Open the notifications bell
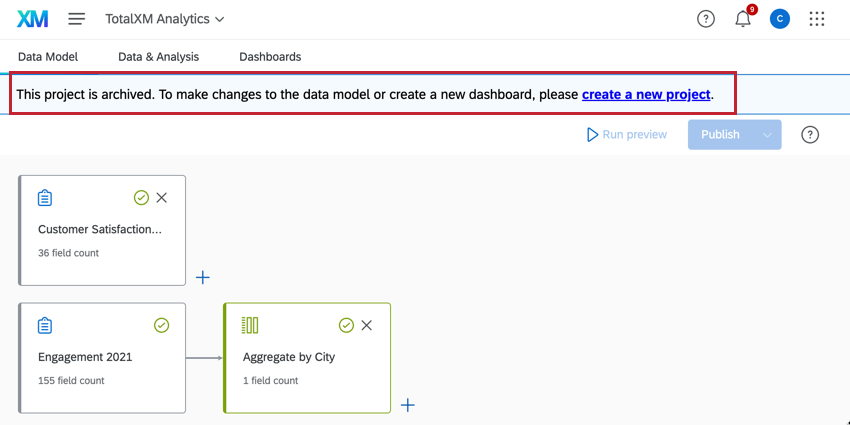The height and width of the screenshot is (425, 850). [x=743, y=19]
